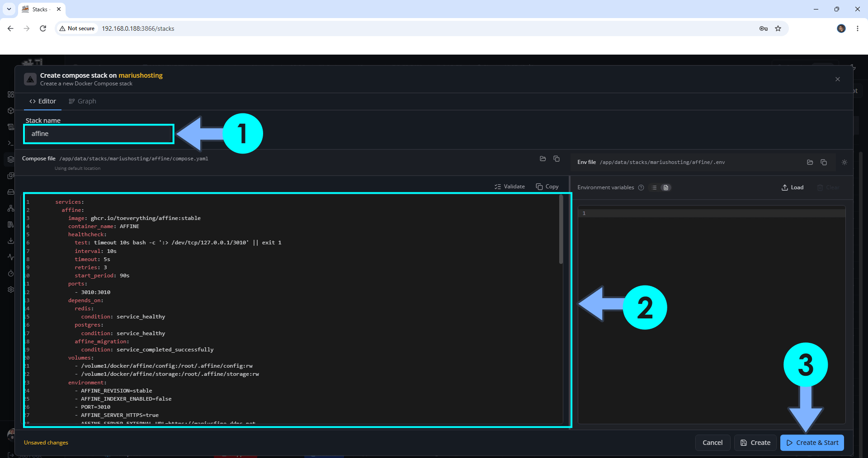The height and width of the screenshot is (458, 868).
Task: Click the image ghcr.io/toeverything/affine:stable line
Action: coord(134,218)
